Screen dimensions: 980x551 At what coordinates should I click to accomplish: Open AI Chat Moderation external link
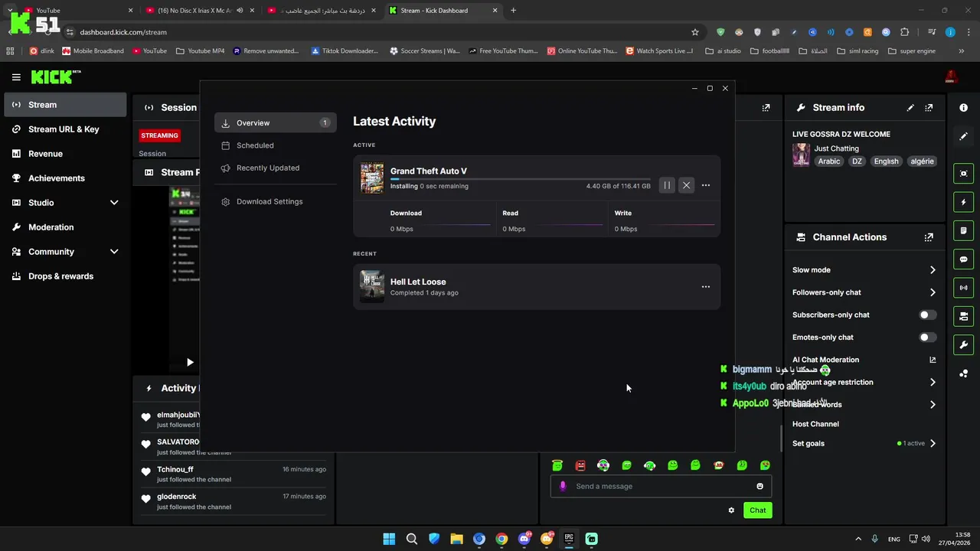tap(933, 360)
